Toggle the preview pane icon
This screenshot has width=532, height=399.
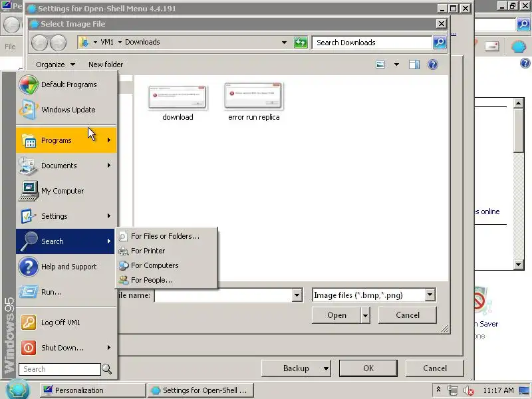(x=414, y=65)
